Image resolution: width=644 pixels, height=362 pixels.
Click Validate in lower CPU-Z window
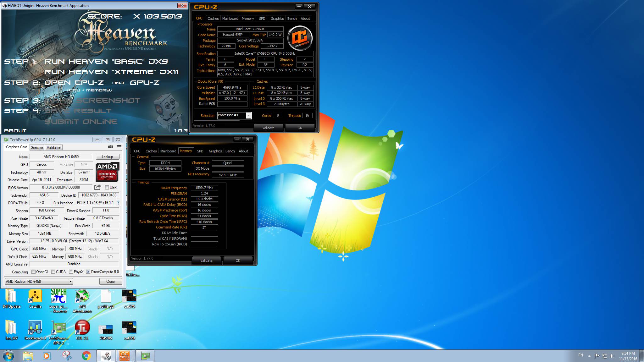(x=206, y=261)
